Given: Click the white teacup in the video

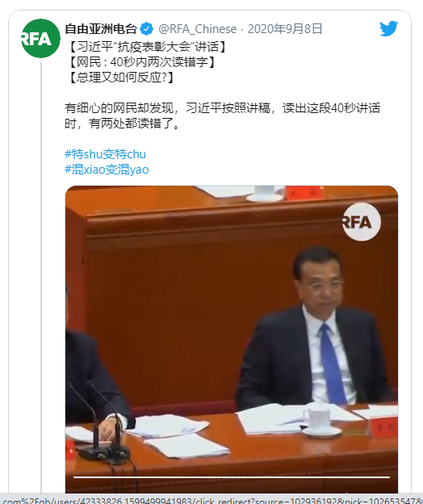Looking at the screenshot, I should tap(318, 418).
